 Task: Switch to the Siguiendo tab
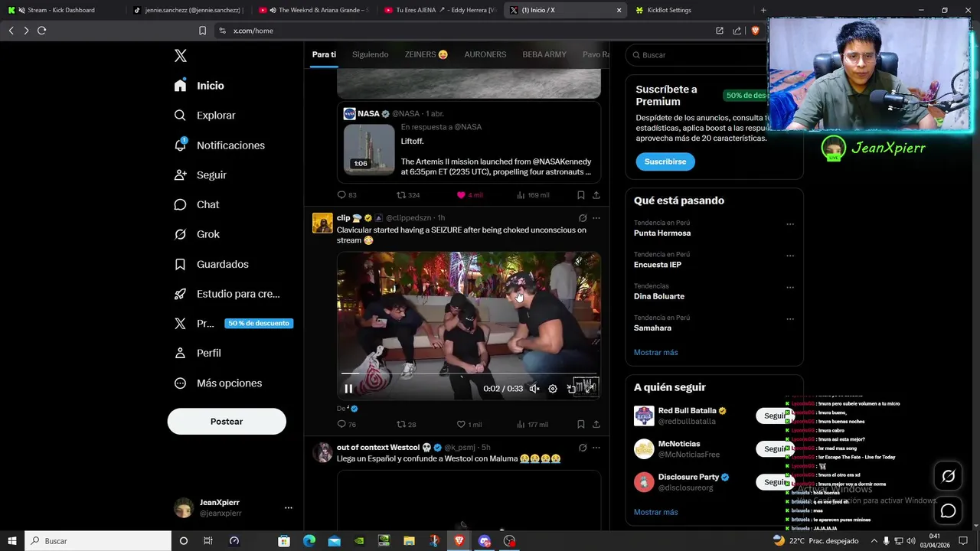[370, 54]
